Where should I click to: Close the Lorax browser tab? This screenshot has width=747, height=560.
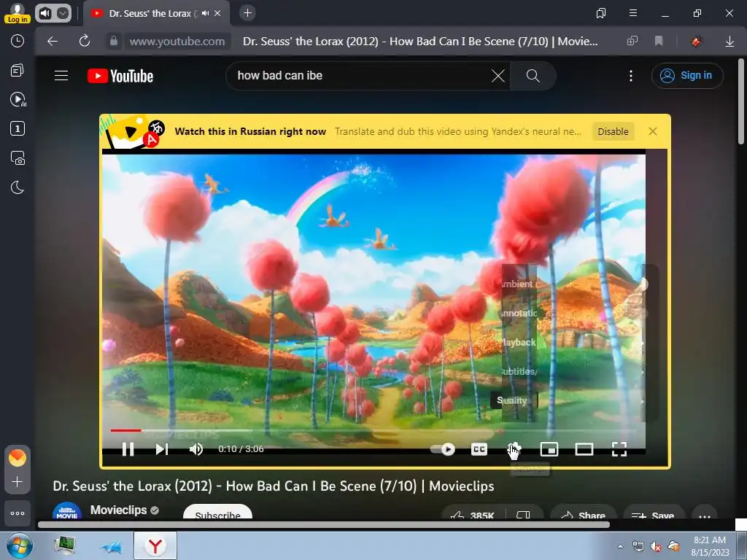(217, 13)
